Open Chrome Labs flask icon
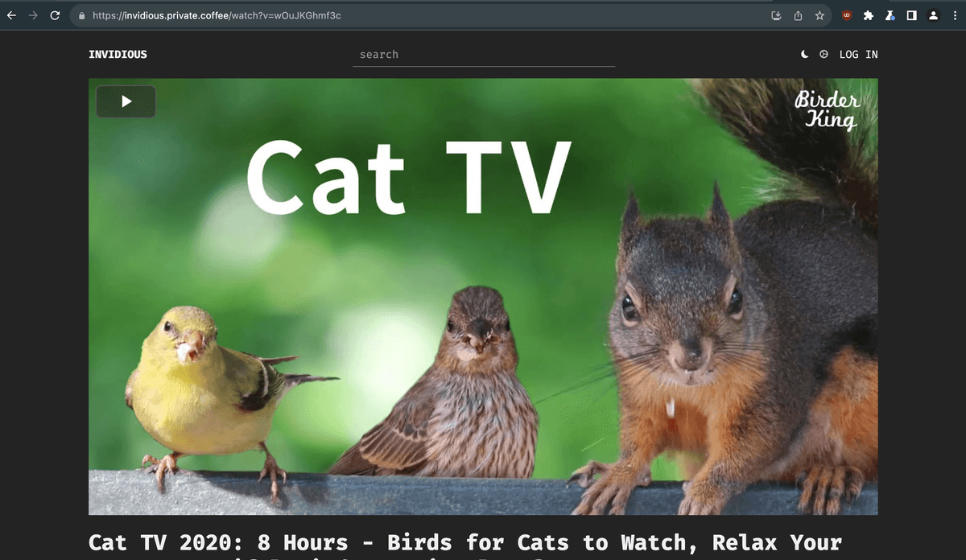This screenshot has height=560, width=966. pyautogui.click(x=890, y=15)
